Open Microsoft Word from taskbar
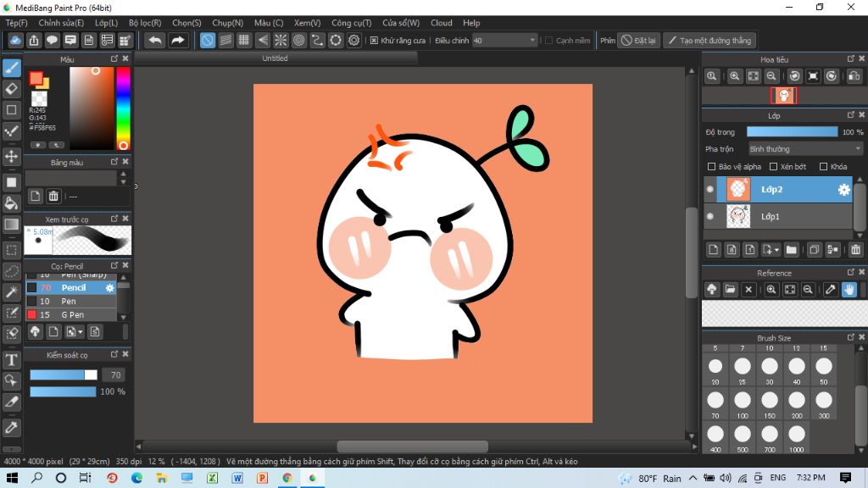868x488 pixels. [x=237, y=478]
